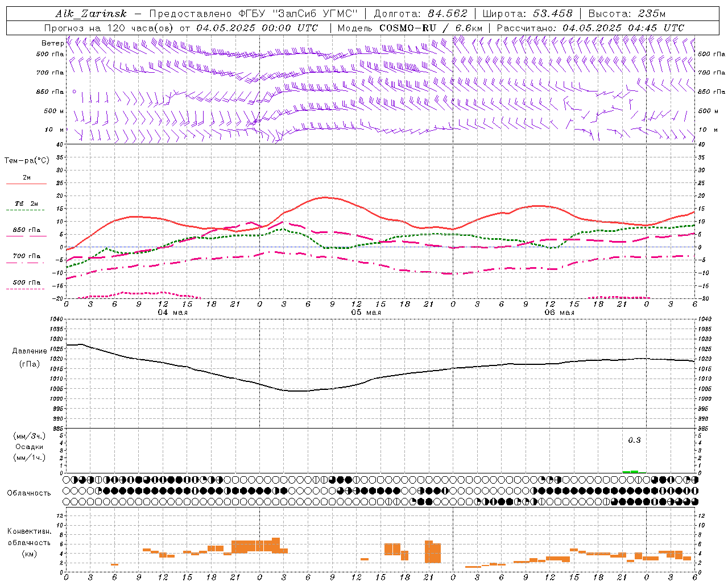Click the 0.3 precipitation value annotation
Image resolution: width=728 pixels, height=582 pixels.
(x=634, y=440)
